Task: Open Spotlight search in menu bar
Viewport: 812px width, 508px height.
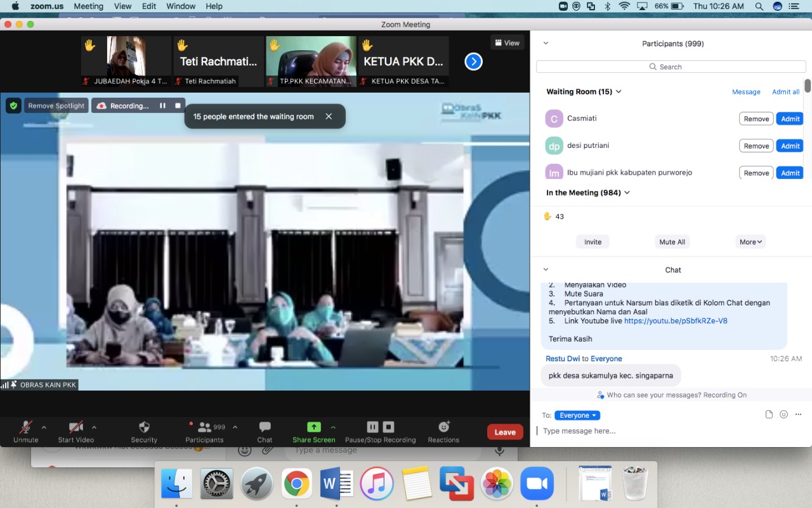Action: click(759, 6)
